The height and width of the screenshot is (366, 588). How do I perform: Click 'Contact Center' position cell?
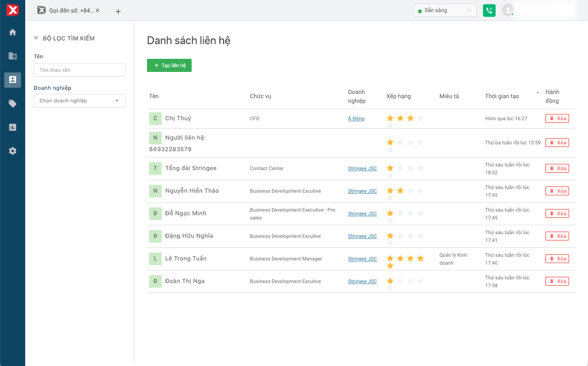coord(267,169)
